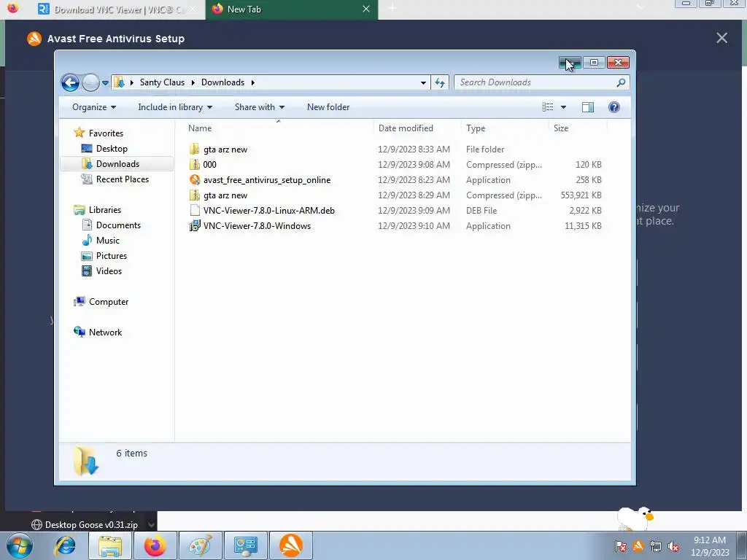Open a new Firefox tab with plus
Viewport: 747px width, 560px height.
coord(392,9)
